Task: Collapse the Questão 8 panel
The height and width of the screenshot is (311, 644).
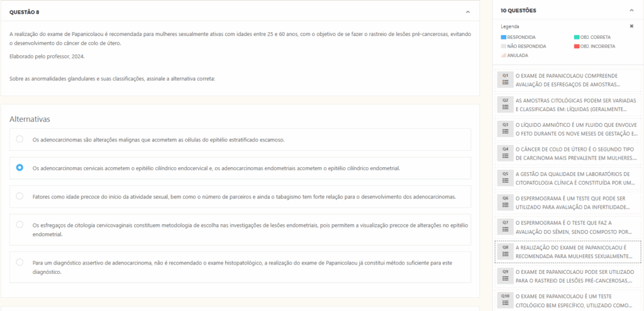Action: pos(467,12)
